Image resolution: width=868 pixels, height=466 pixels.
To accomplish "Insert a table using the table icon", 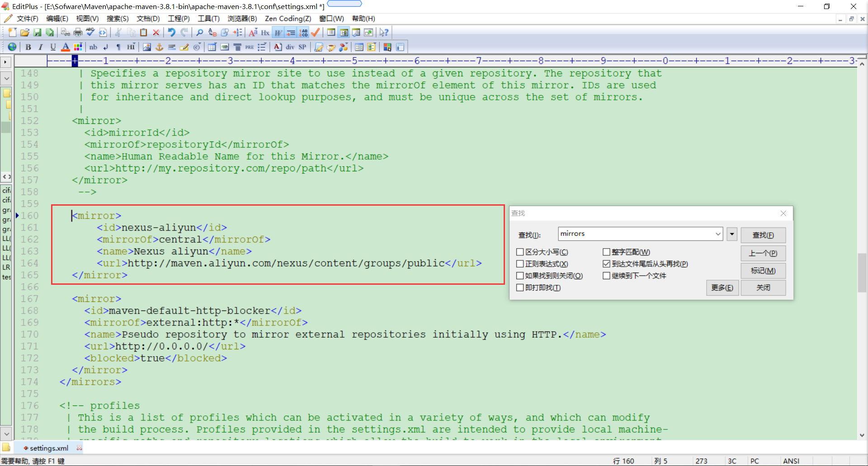I will click(212, 47).
